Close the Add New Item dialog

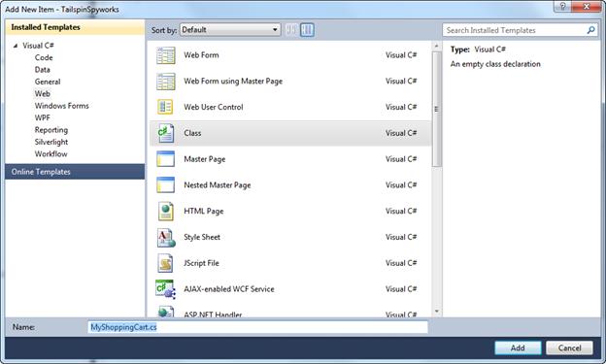point(587,6)
